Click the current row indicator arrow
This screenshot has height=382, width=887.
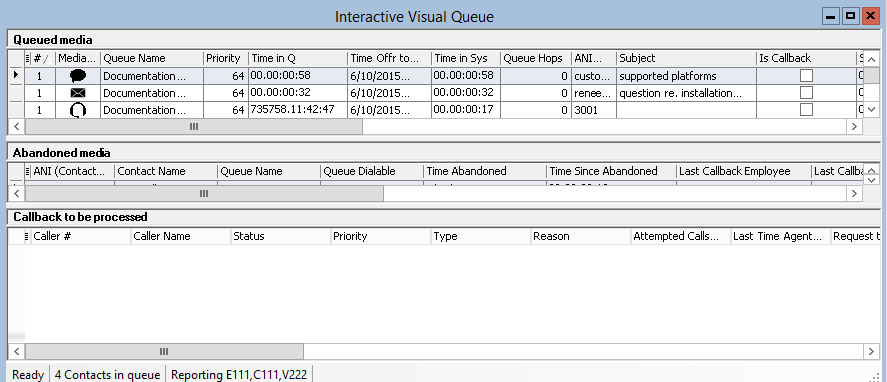(x=15, y=75)
